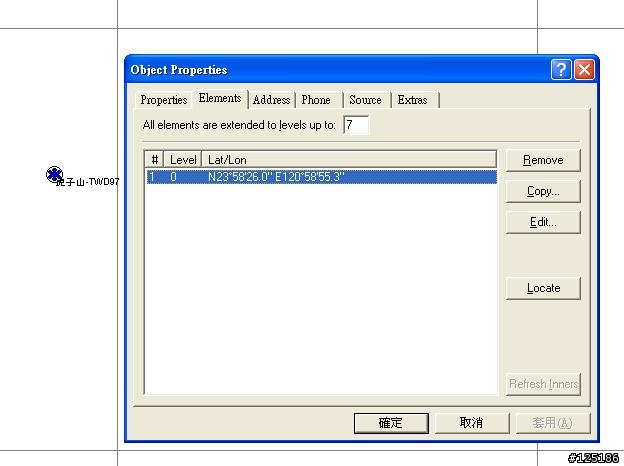
Task: Select the Elements tab
Action: pyautogui.click(x=220, y=98)
